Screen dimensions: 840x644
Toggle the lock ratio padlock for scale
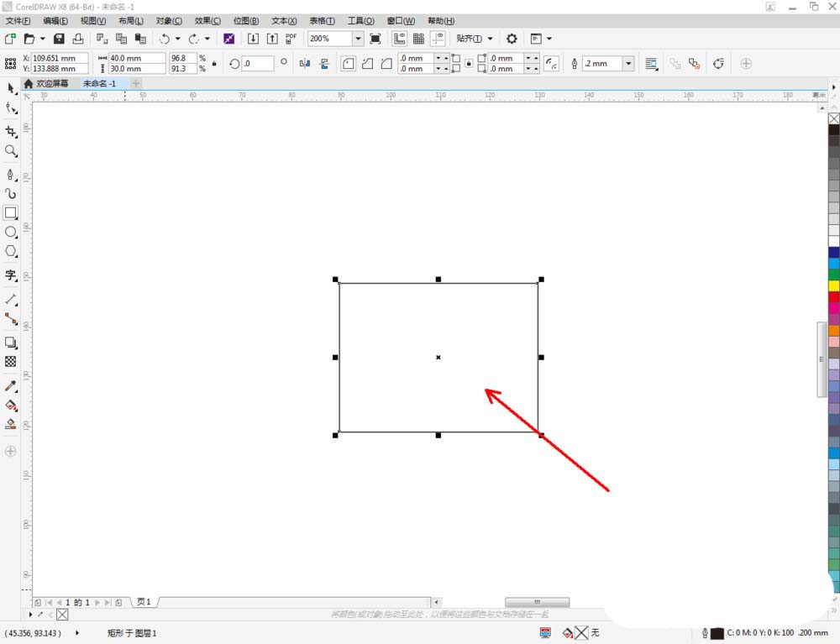click(214, 63)
